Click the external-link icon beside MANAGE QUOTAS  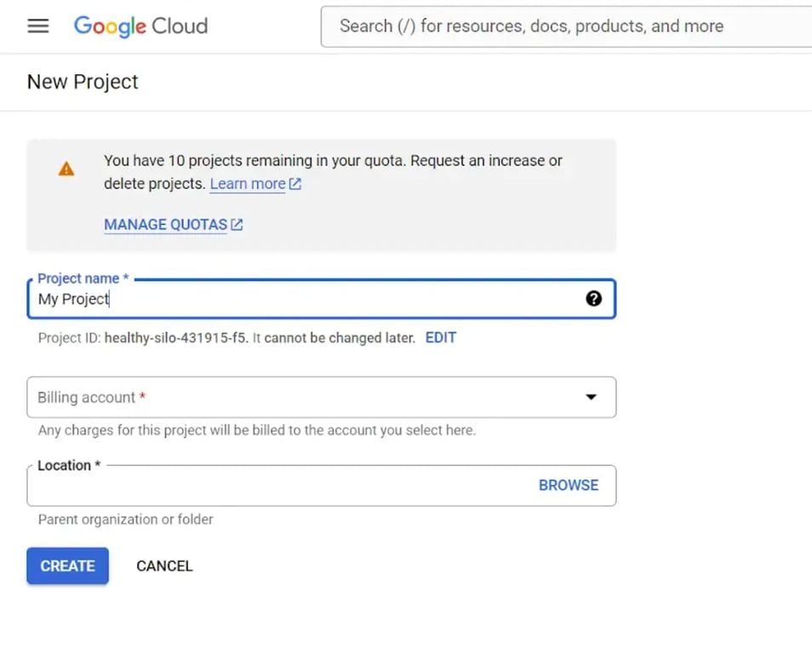(x=237, y=225)
